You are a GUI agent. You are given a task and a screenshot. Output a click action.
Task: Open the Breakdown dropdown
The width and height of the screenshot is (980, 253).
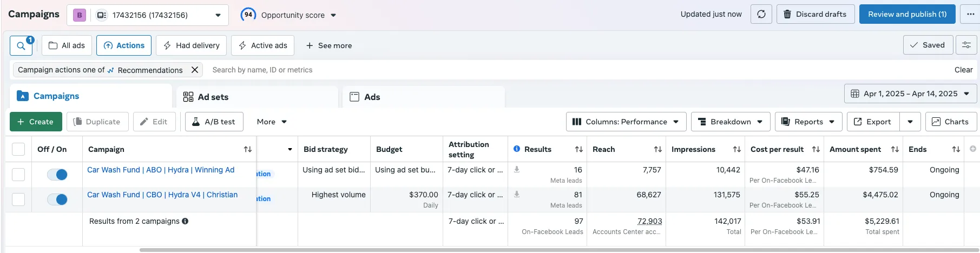pos(731,122)
